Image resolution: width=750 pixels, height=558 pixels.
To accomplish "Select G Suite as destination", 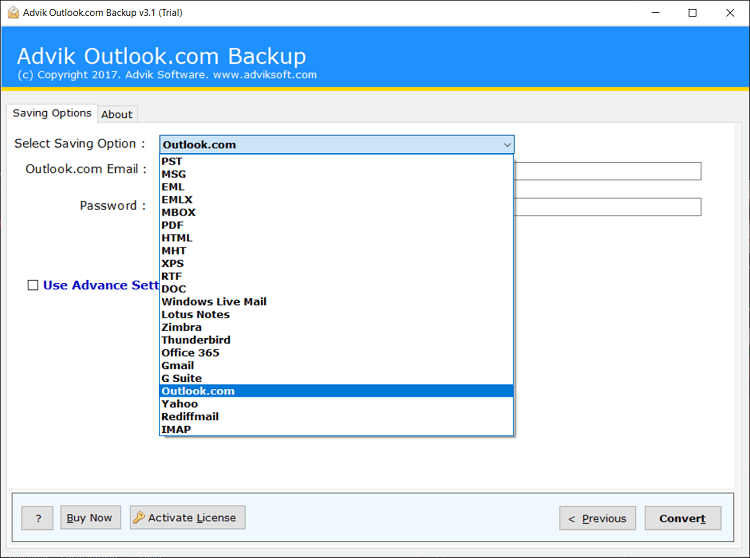I will pyautogui.click(x=336, y=378).
